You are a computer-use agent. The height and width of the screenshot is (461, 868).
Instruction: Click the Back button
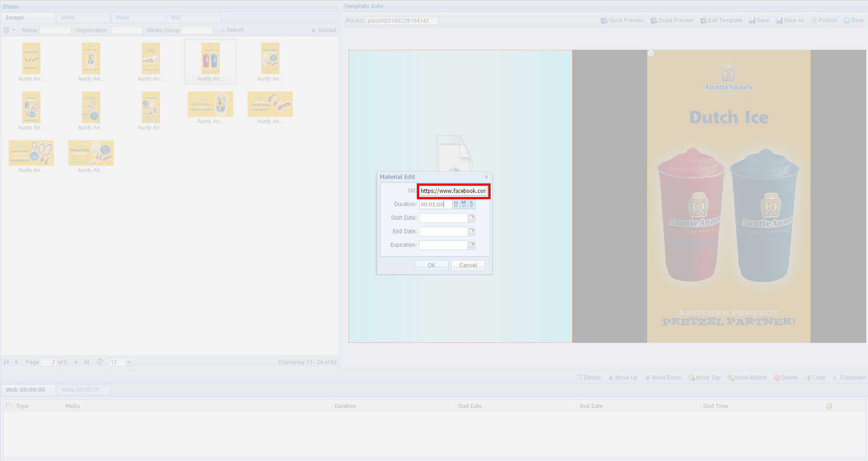[x=854, y=20]
